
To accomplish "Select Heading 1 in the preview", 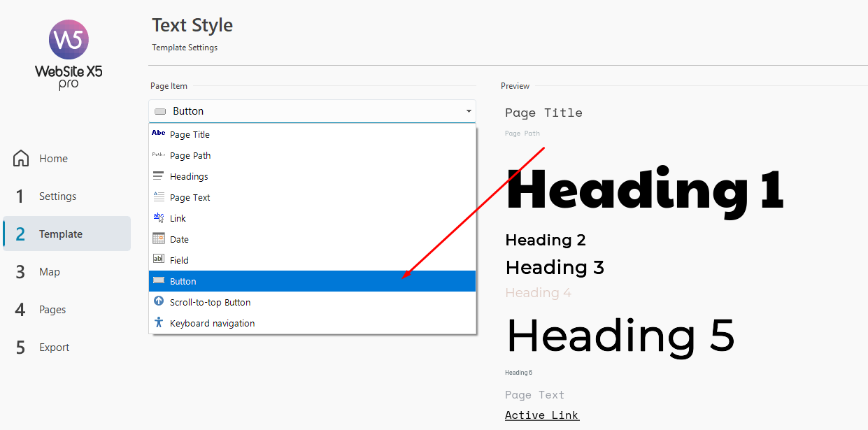I will [x=643, y=190].
